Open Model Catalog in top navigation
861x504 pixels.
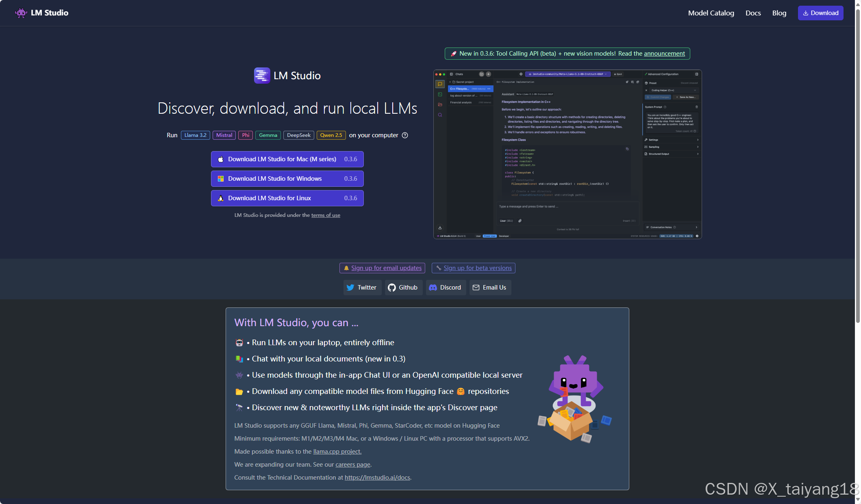click(x=711, y=13)
